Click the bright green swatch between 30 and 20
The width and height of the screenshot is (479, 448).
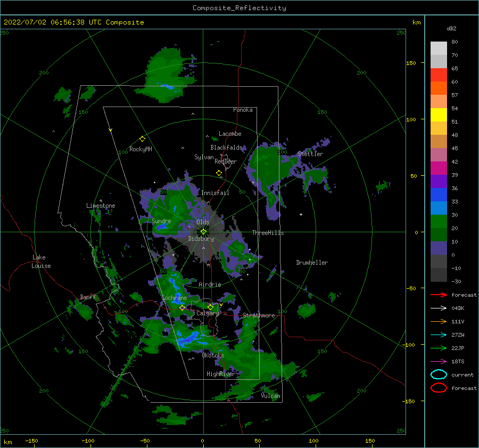(439, 221)
